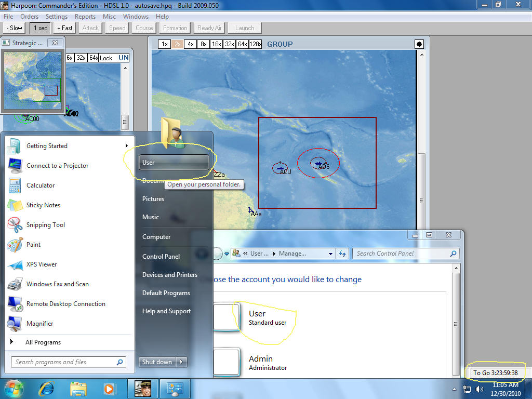Viewport: 532px width, 399px height.
Task: Expand arrow between User and Manage breadcrumb
Action: (x=274, y=254)
